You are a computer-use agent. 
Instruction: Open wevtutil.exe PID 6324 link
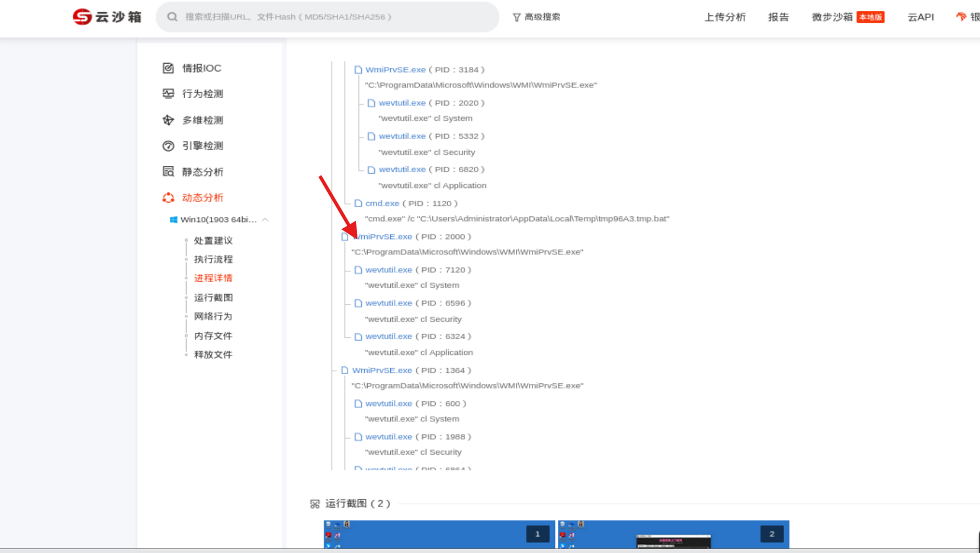389,337
